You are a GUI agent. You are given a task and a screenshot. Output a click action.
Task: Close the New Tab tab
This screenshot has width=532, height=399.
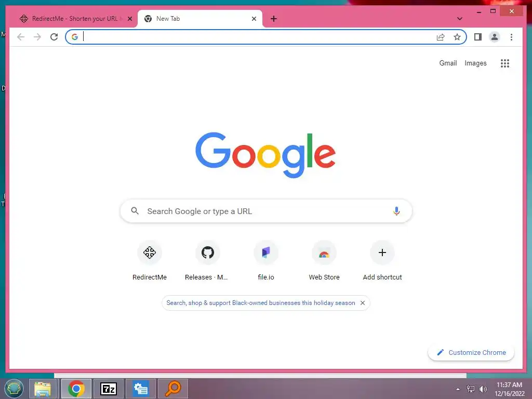pyautogui.click(x=254, y=19)
